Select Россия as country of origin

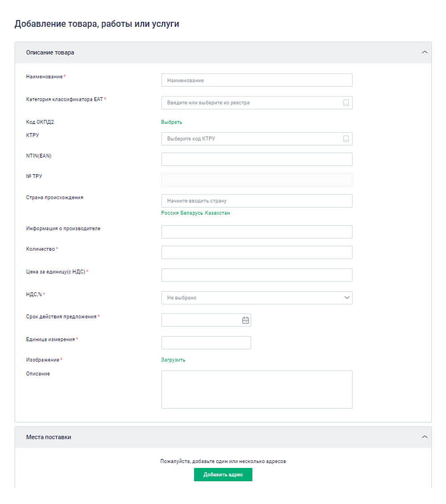pos(169,213)
